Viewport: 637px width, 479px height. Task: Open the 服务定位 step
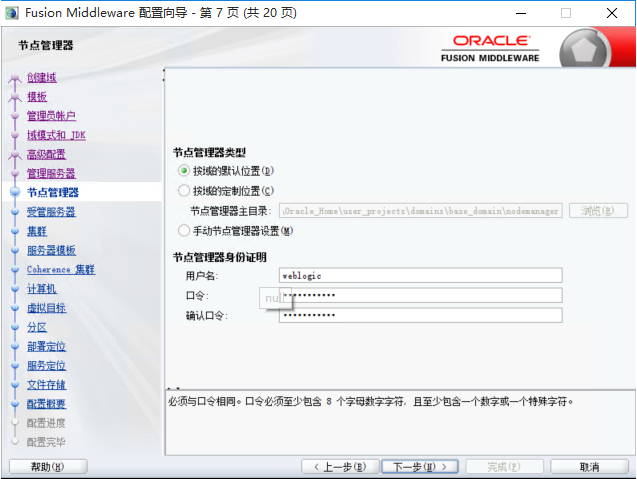[x=46, y=366]
